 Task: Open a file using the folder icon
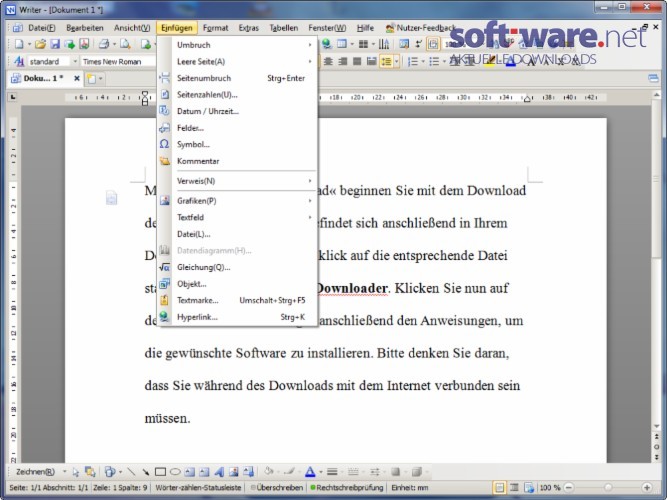pos(40,44)
